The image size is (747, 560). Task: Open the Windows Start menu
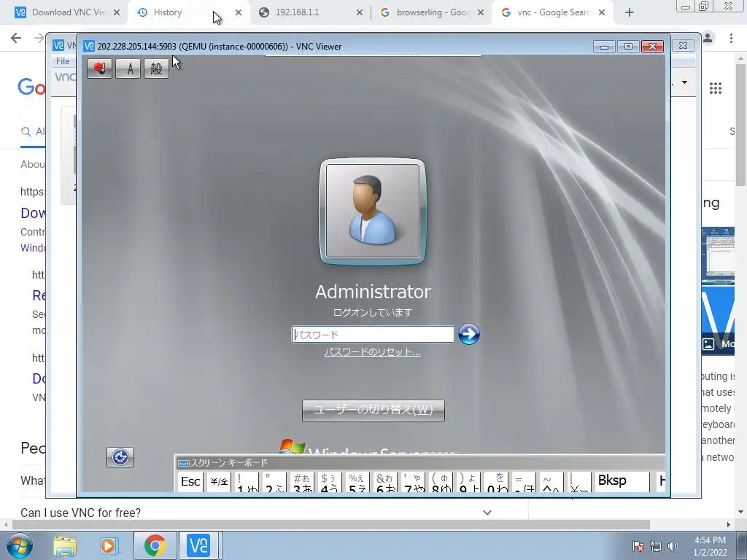click(20, 545)
